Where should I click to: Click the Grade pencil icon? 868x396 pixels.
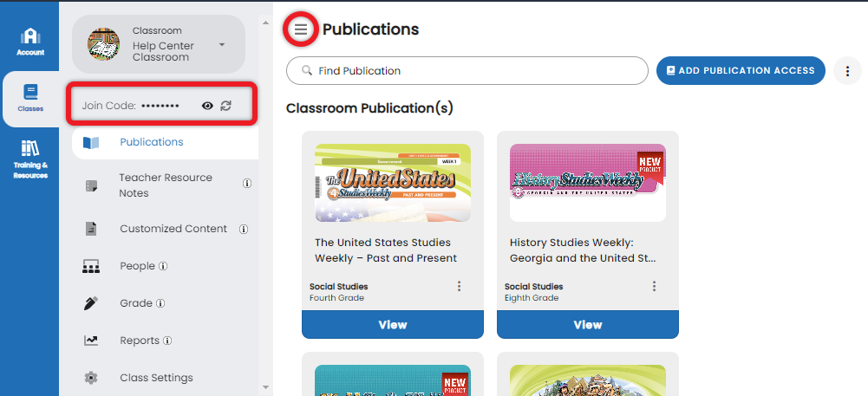[x=91, y=303]
